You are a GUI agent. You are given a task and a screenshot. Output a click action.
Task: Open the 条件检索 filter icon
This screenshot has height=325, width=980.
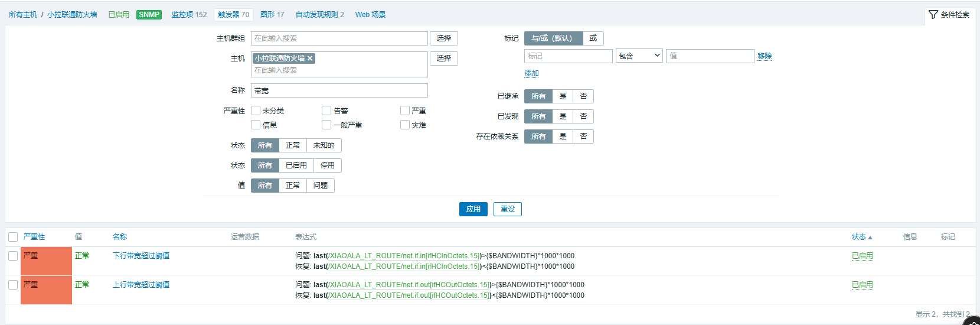coord(933,14)
